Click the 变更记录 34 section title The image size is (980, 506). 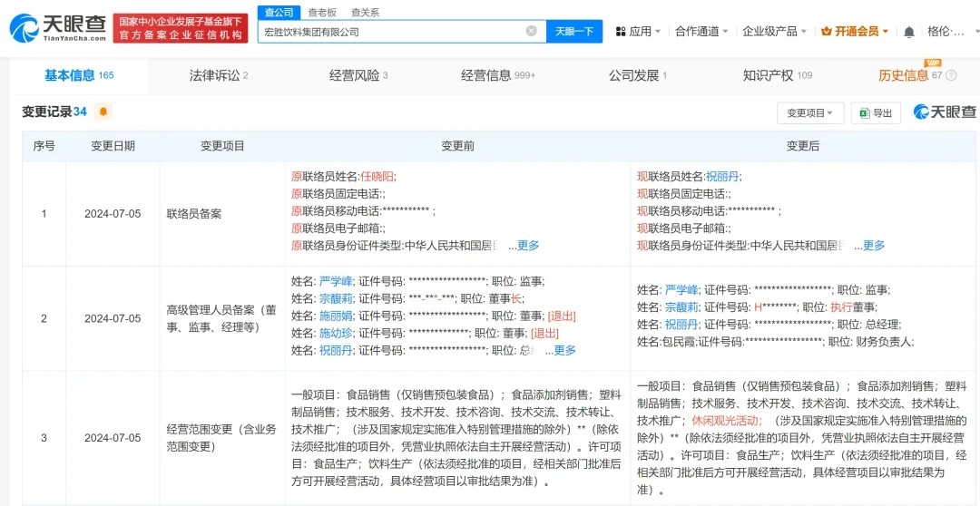click(54, 112)
